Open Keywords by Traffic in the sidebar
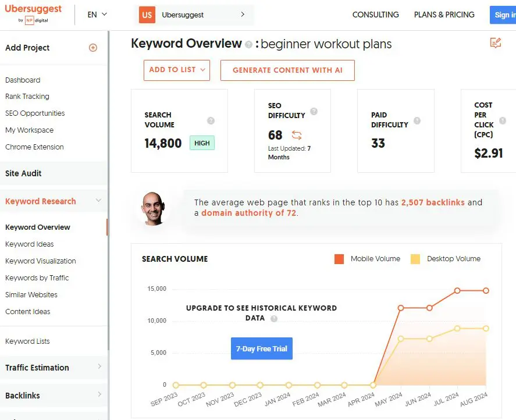Image resolution: width=516 pixels, height=420 pixels. click(37, 278)
